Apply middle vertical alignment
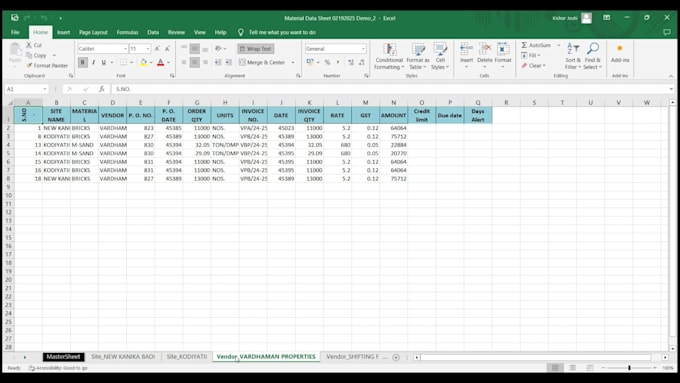The height and width of the screenshot is (383, 680). pos(195,49)
